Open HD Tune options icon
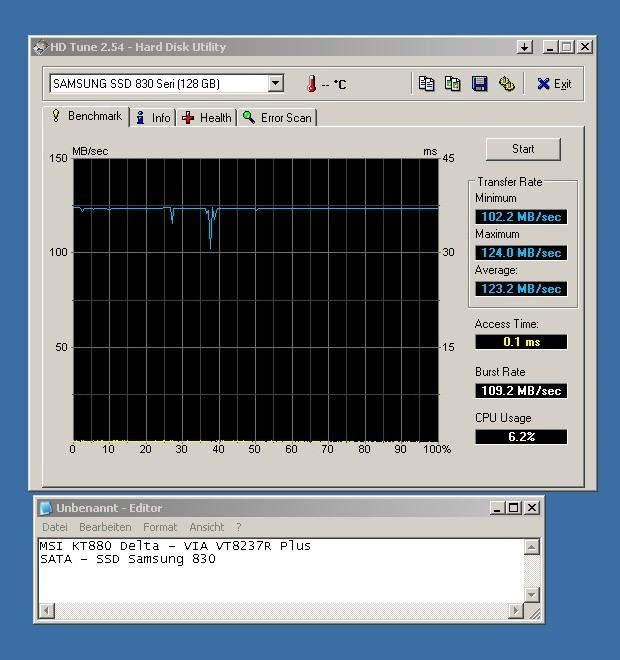 pyautogui.click(x=506, y=83)
